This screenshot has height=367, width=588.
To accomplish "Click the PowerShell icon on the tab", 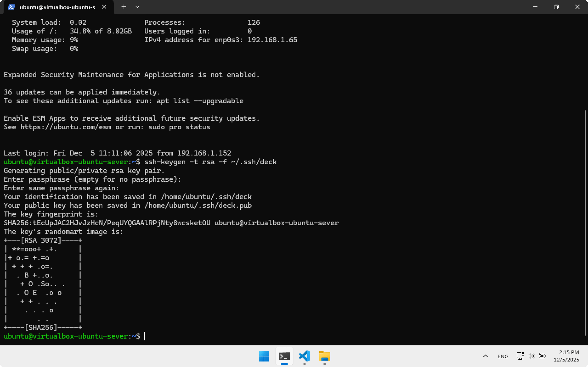I will [x=11, y=7].
